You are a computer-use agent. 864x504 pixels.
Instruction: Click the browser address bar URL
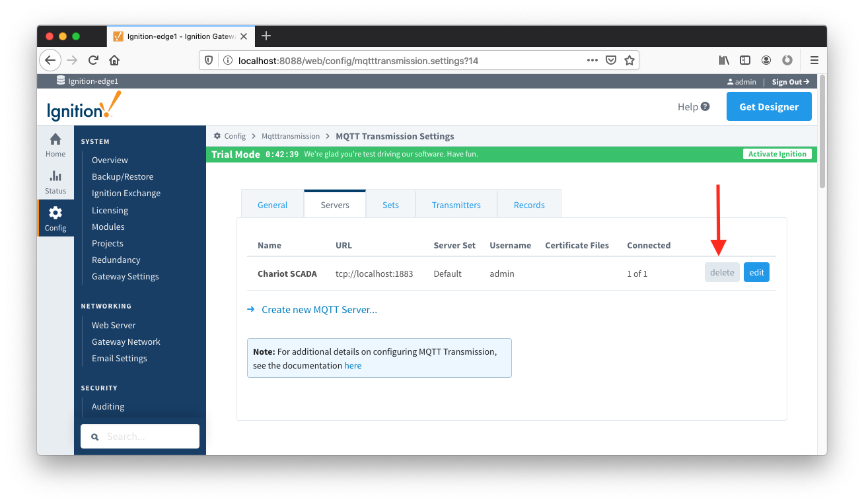pos(358,60)
